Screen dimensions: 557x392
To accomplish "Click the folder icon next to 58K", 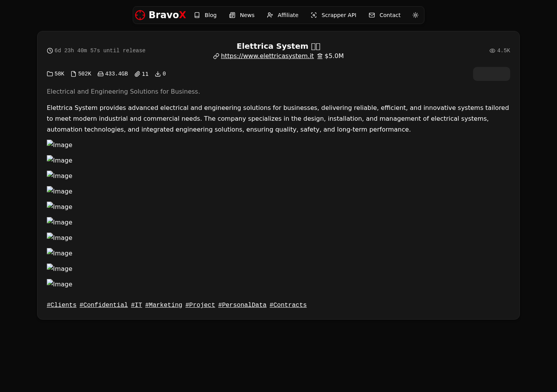I will click(50, 74).
